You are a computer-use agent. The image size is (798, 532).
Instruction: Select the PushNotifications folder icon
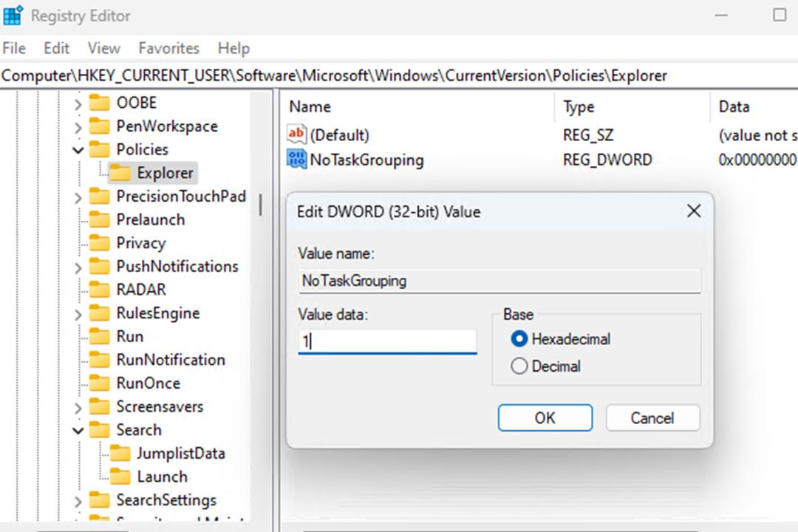[100, 267]
